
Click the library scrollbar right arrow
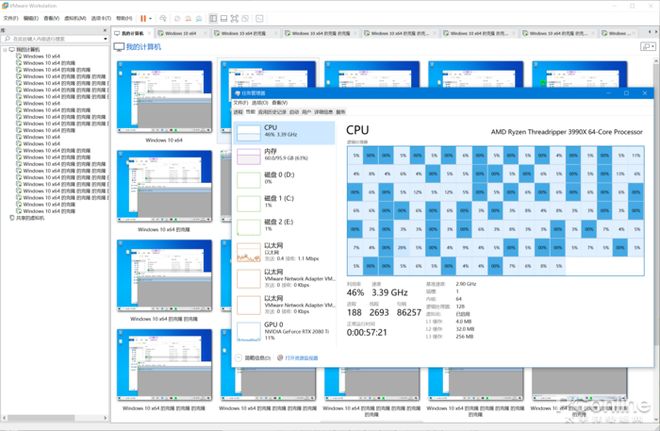106,418
